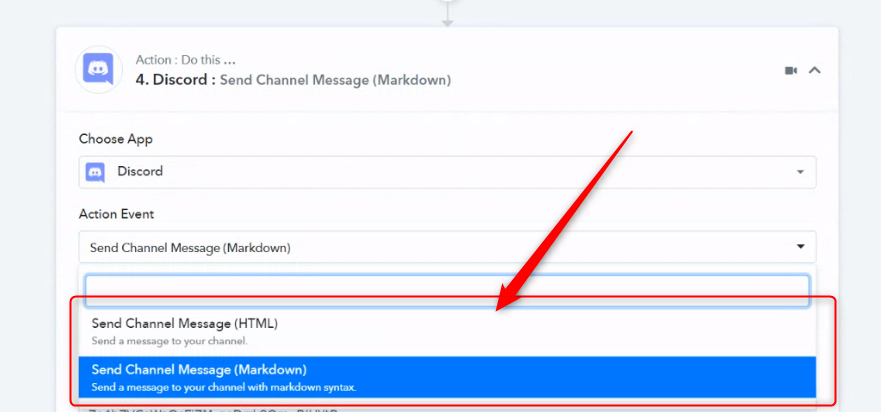Image resolution: width=881 pixels, height=412 pixels.
Task: Click the Discord app logo in step header
Action: [x=99, y=70]
